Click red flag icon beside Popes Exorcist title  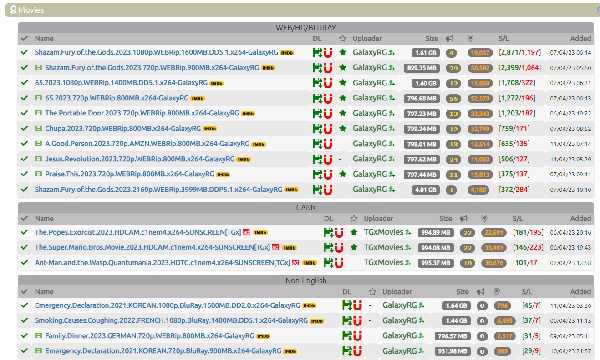pyautogui.click(x=246, y=232)
